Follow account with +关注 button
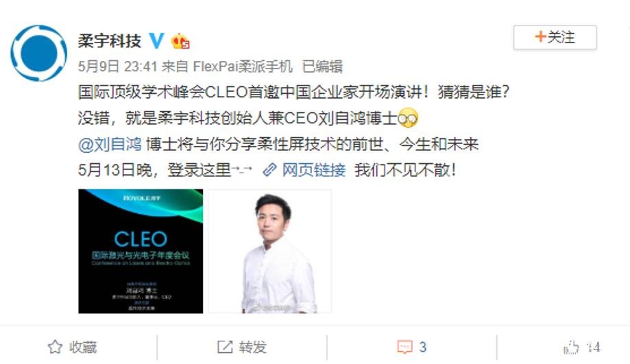The image size is (630, 364). (555, 38)
